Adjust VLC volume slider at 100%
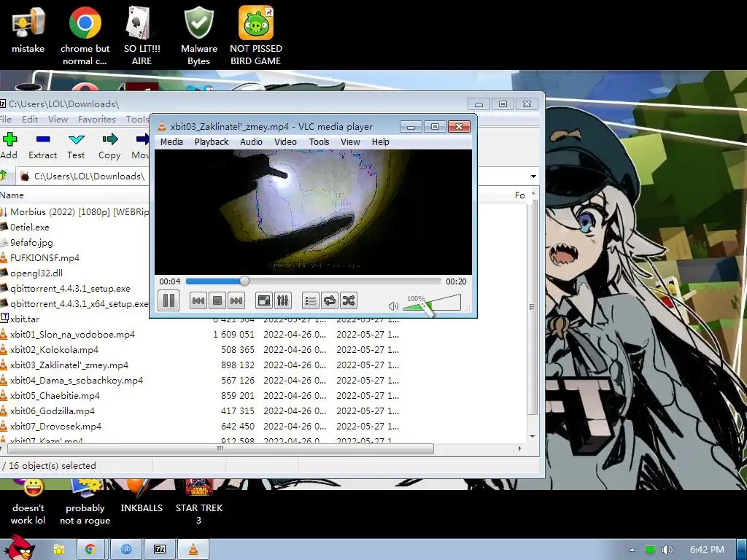Image resolution: width=747 pixels, height=560 pixels. [432, 303]
